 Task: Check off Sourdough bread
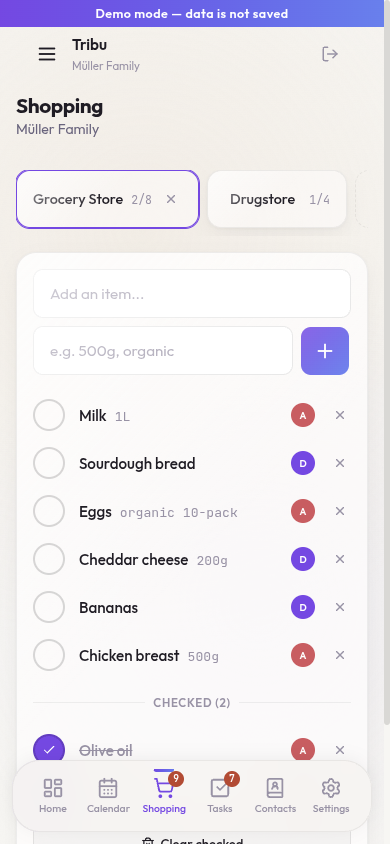pyautogui.click(x=49, y=463)
